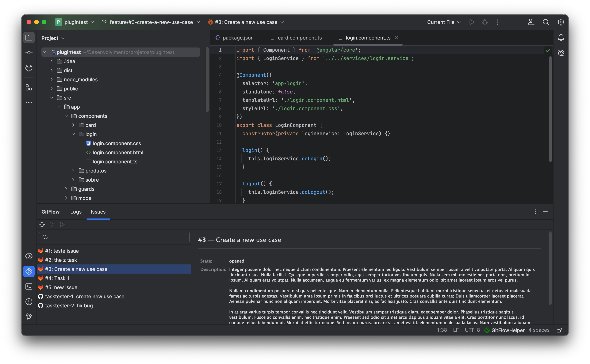590x364 pixels.
Task: Open the Notifications bell icon
Action: (561, 38)
